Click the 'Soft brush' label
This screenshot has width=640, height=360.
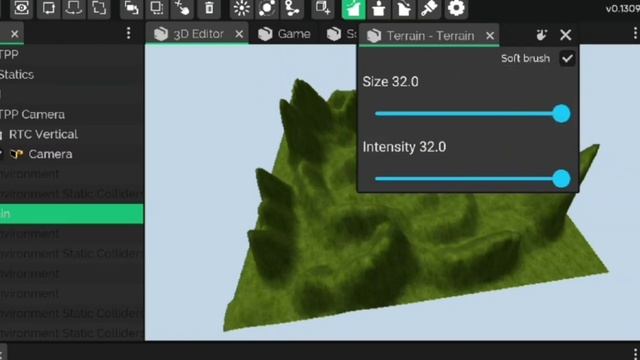[525, 58]
